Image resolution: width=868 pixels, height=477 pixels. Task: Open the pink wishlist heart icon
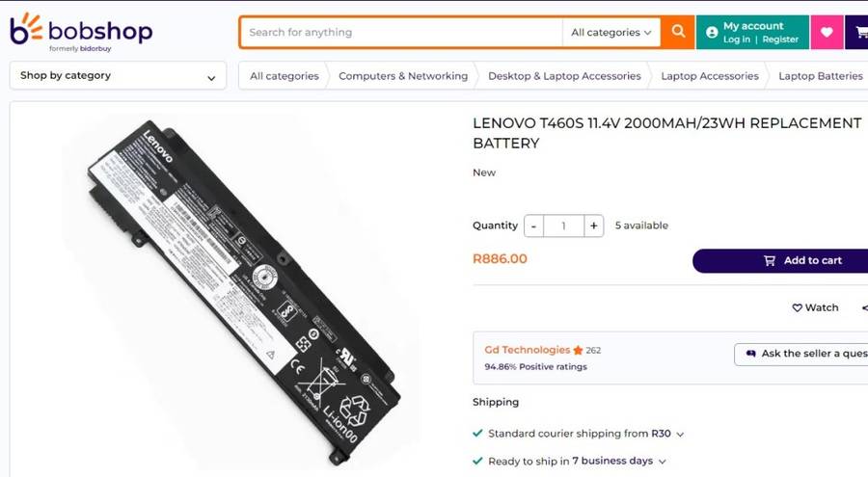[827, 32]
